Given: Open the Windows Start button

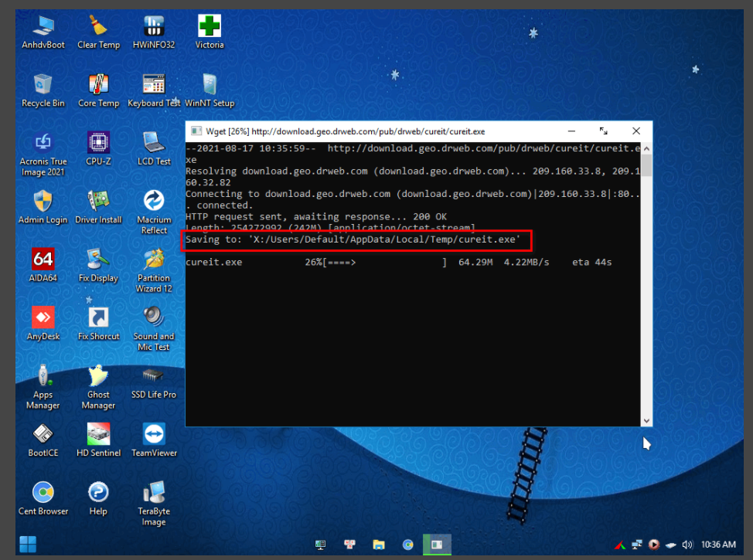Looking at the screenshot, I should point(27,544).
